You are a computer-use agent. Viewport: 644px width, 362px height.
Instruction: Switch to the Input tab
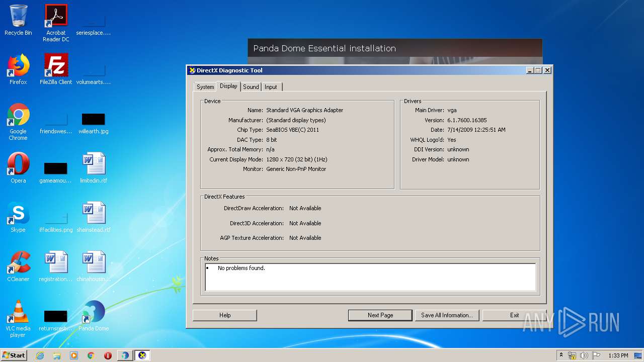coord(271,87)
